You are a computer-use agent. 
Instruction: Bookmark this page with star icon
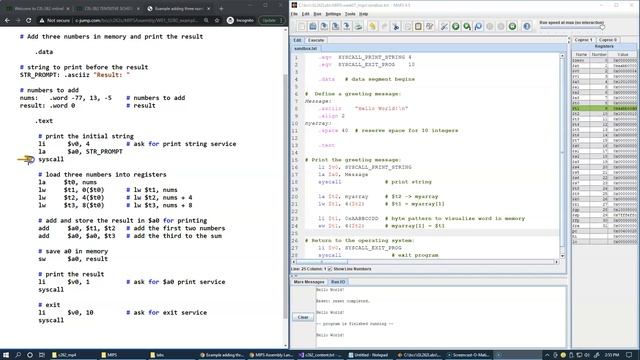pyautogui.click(x=217, y=20)
